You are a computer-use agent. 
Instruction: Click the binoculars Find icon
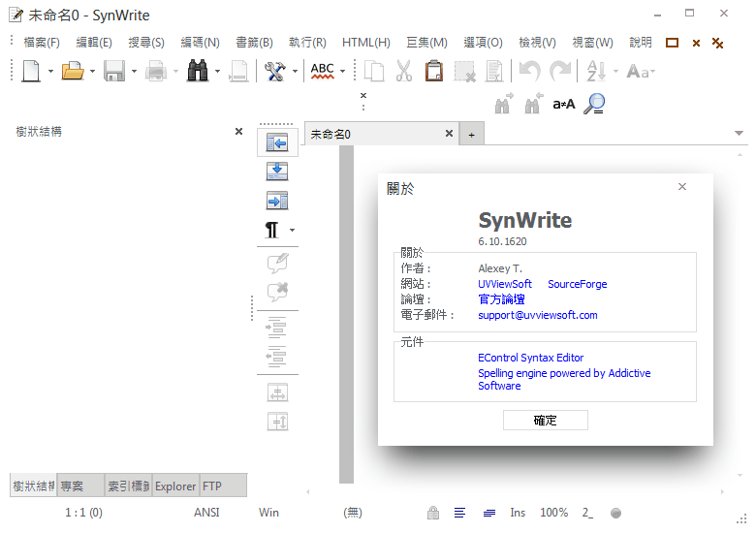click(198, 71)
